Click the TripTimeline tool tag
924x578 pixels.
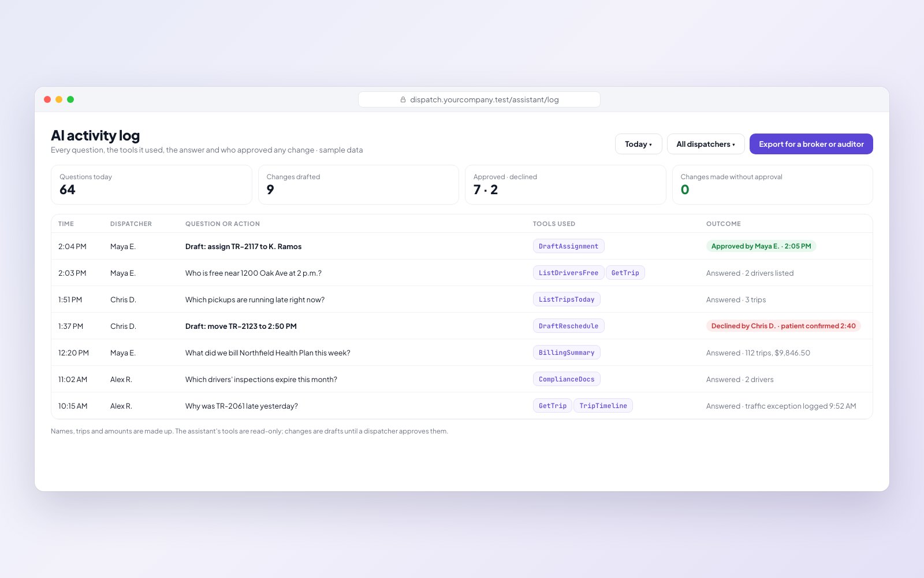click(x=603, y=406)
